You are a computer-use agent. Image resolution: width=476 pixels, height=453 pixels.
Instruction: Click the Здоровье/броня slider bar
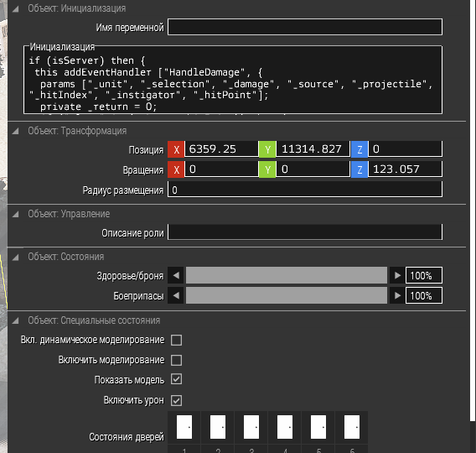click(x=287, y=275)
